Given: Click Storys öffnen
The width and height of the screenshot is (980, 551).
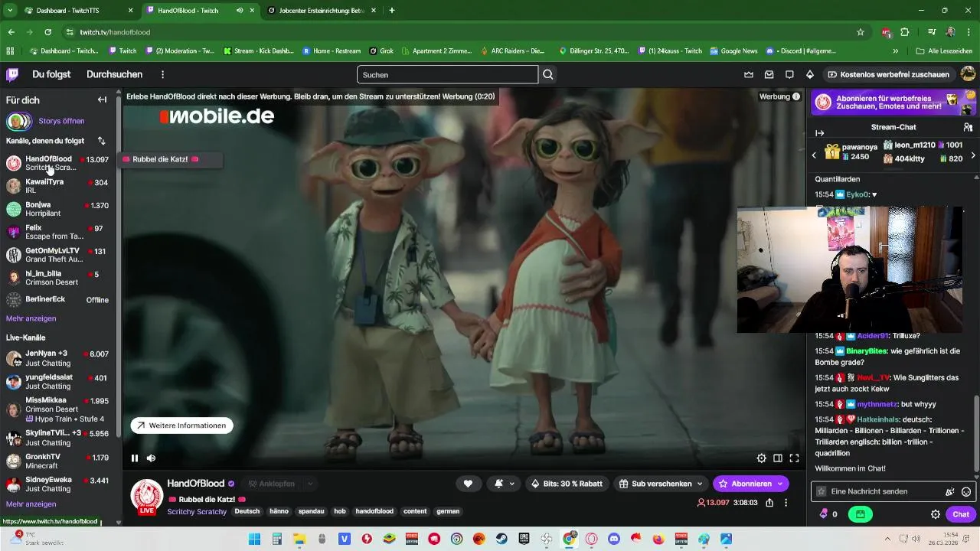Looking at the screenshot, I should coord(61,121).
